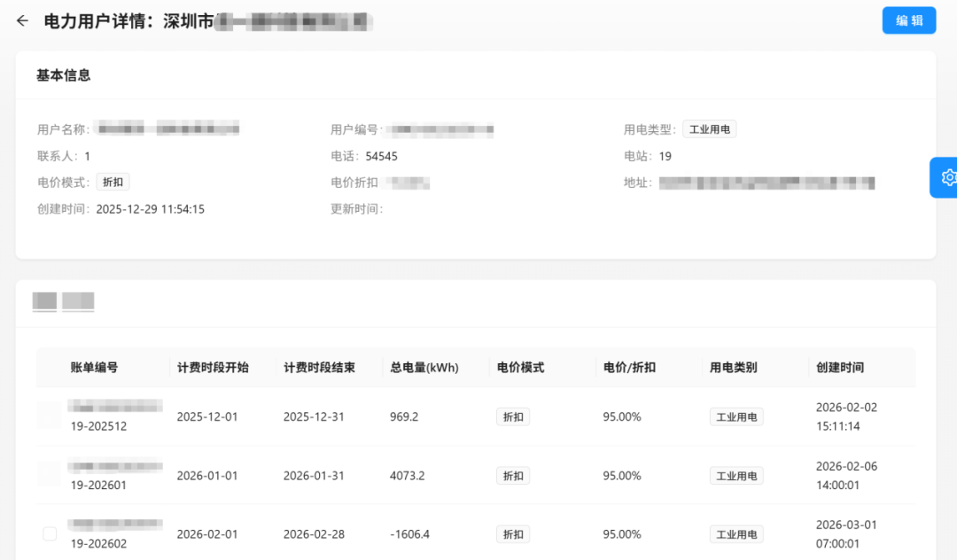Open the floating settings gear on right edge
Screen dimensions: 957x560
click(946, 177)
